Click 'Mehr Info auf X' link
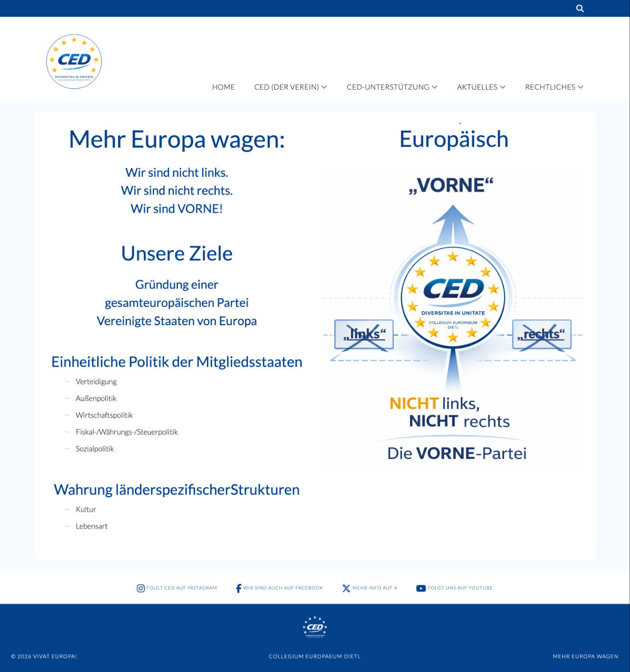Image resolution: width=630 pixels, height=672 pixels. tap(375, 588)
